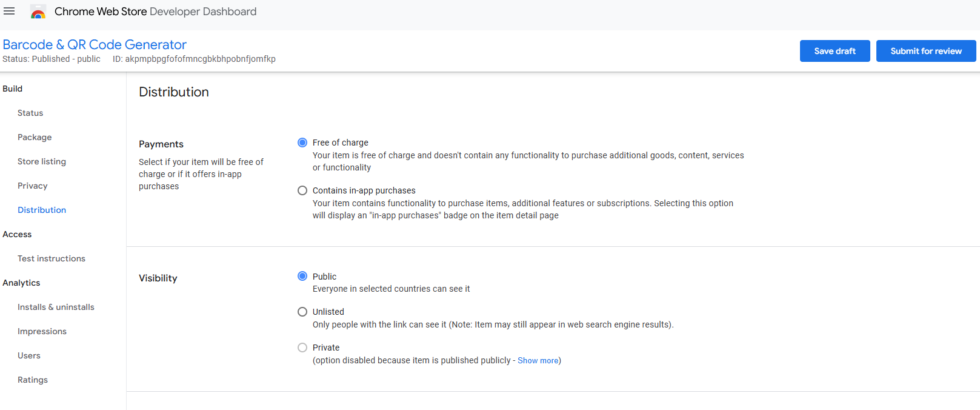Go to Users analytics
The image size is (980, 410).
[29, 355]
